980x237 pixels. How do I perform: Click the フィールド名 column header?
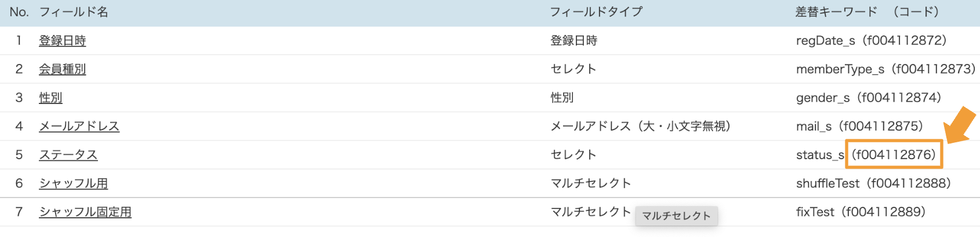74,12
